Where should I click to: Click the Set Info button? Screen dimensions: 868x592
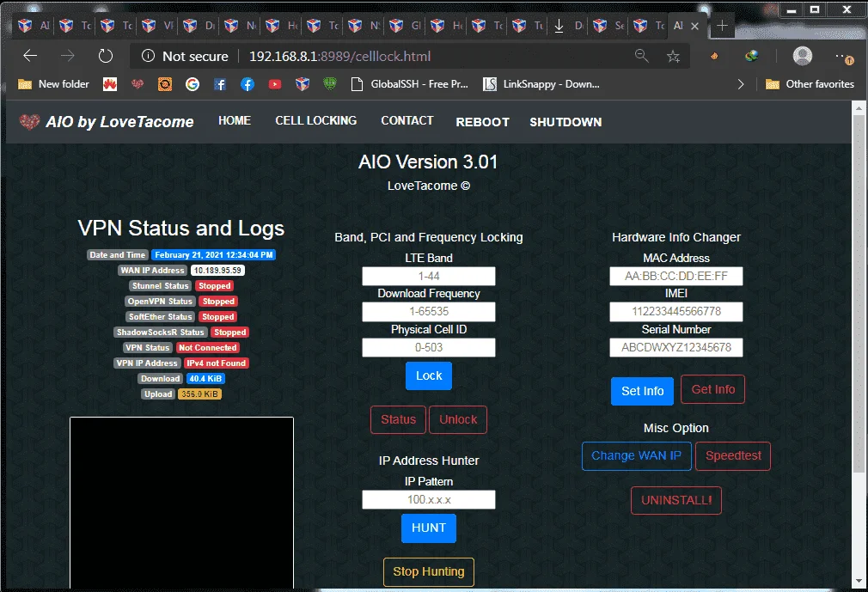click(x=642, y=391)
